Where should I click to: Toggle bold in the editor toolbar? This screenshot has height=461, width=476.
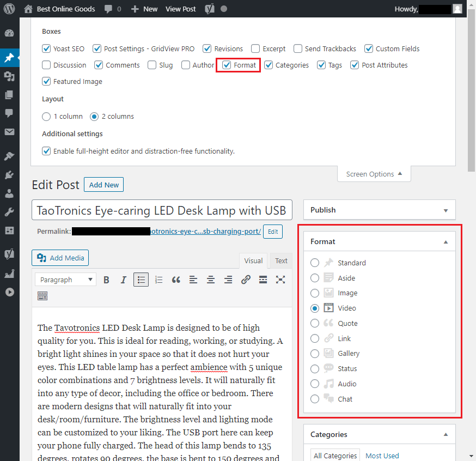click(x=106, y=280)
